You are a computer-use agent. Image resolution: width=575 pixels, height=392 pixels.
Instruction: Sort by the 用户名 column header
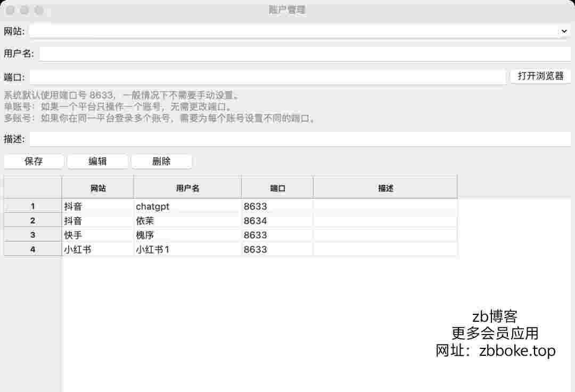pyautogui.click(x=187, y=188)
